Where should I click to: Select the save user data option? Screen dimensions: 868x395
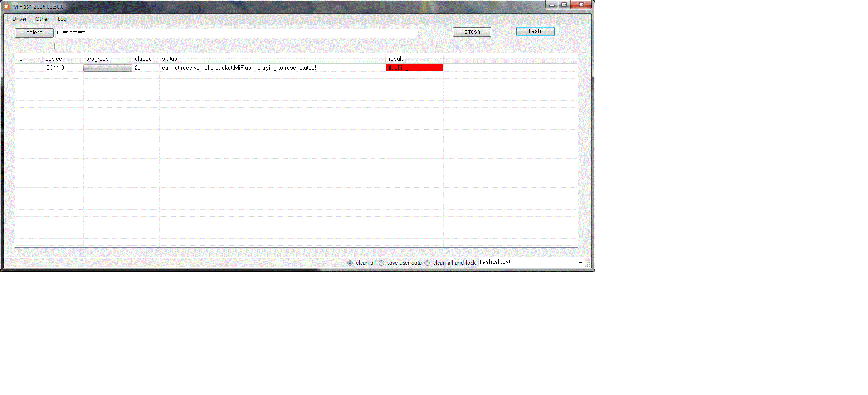coord(400,263)
